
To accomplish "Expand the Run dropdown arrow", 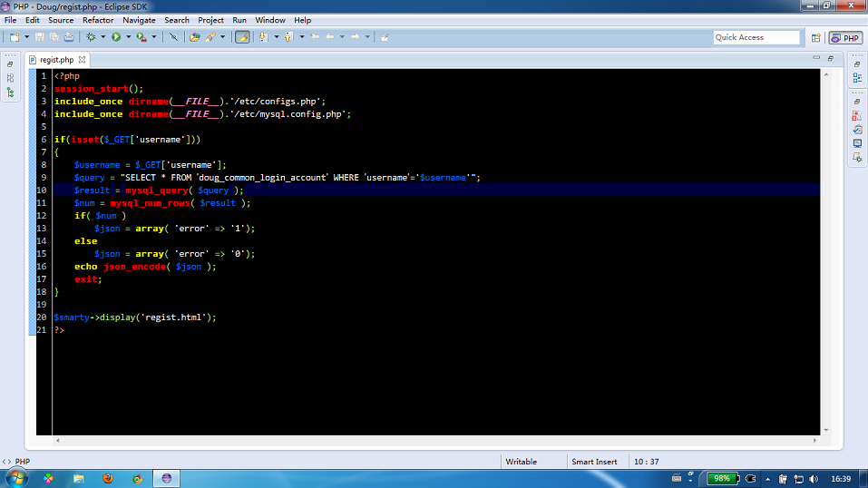I will [x=129, y=37].
